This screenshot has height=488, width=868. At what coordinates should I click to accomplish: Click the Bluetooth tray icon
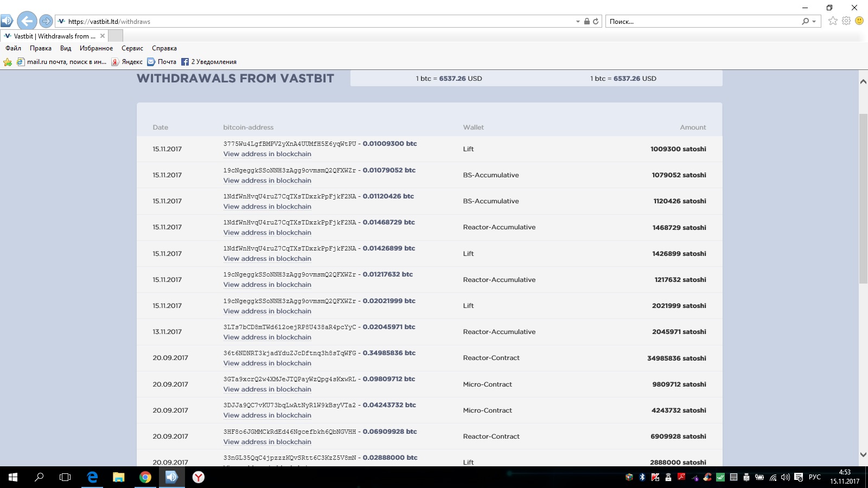(642, 477)
